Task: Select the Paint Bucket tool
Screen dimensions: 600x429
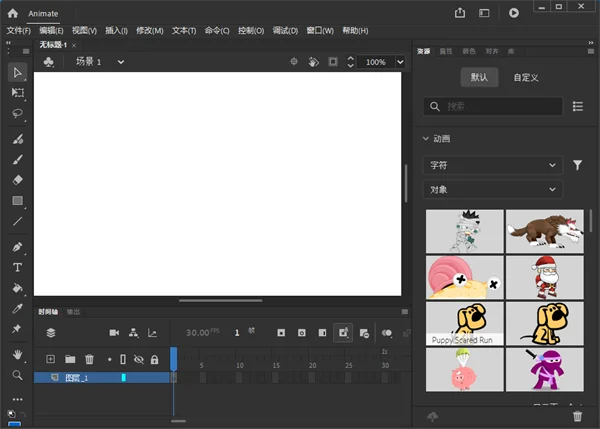Action: [x=18, y=288]
